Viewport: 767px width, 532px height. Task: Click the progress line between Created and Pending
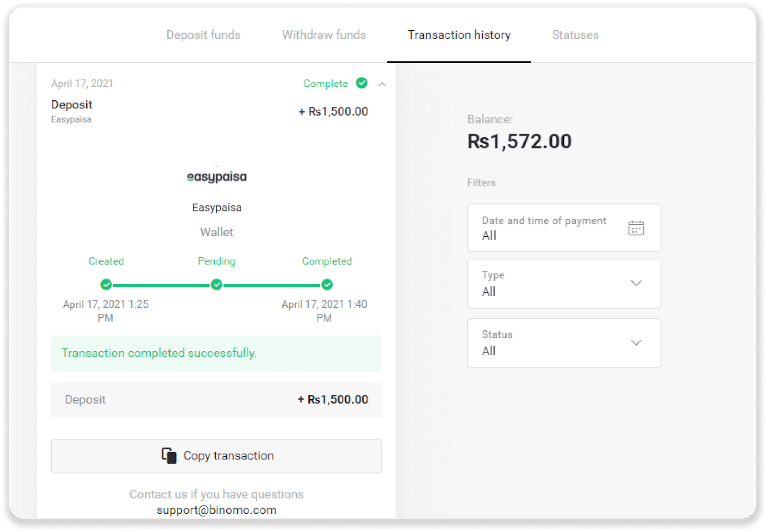coord(161,285)
